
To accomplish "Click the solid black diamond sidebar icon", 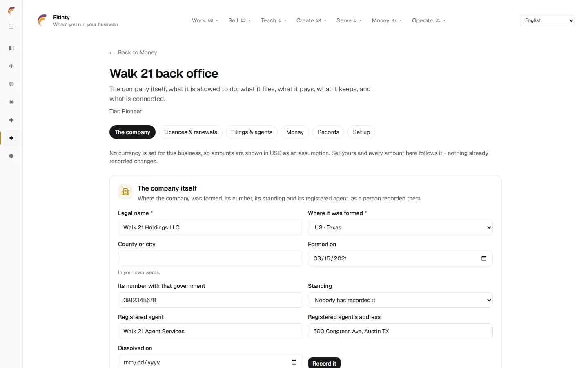I will (x=11, y=138).
